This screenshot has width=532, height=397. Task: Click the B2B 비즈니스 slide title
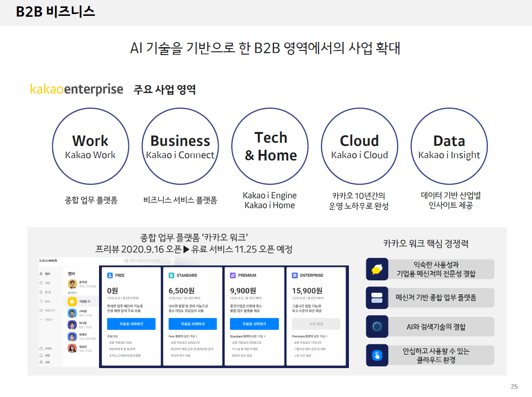(55, 12)
